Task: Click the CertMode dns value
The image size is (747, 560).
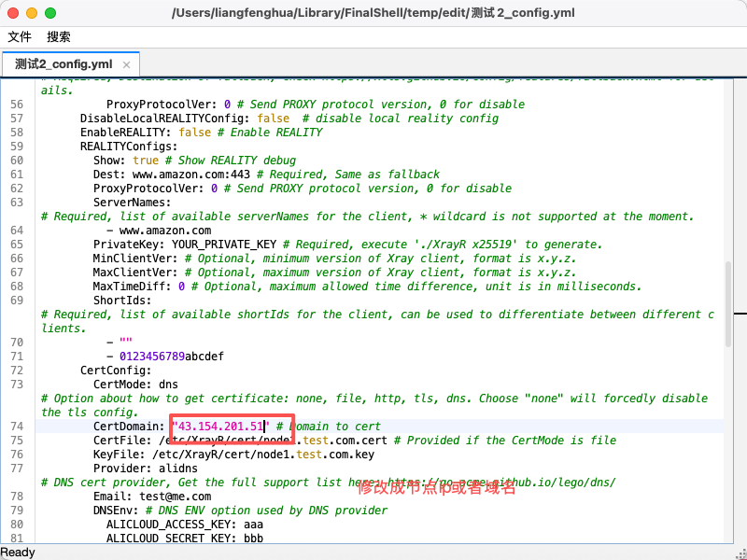Action: point(168,385)
